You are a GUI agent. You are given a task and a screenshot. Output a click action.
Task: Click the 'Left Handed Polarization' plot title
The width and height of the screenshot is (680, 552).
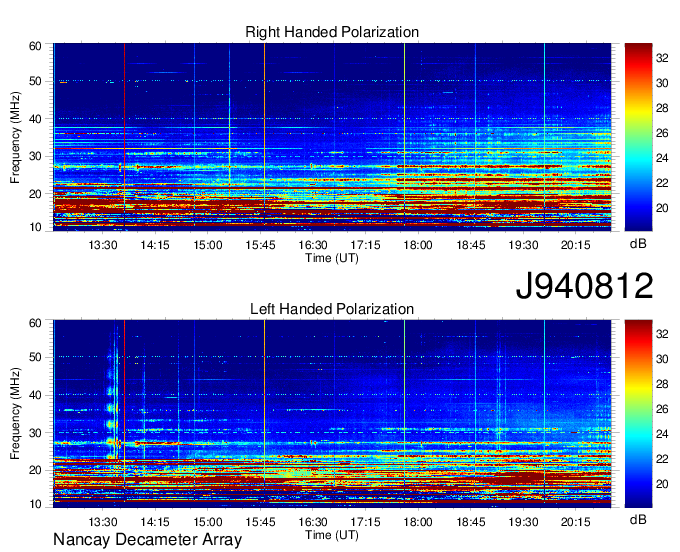[332, 309]
